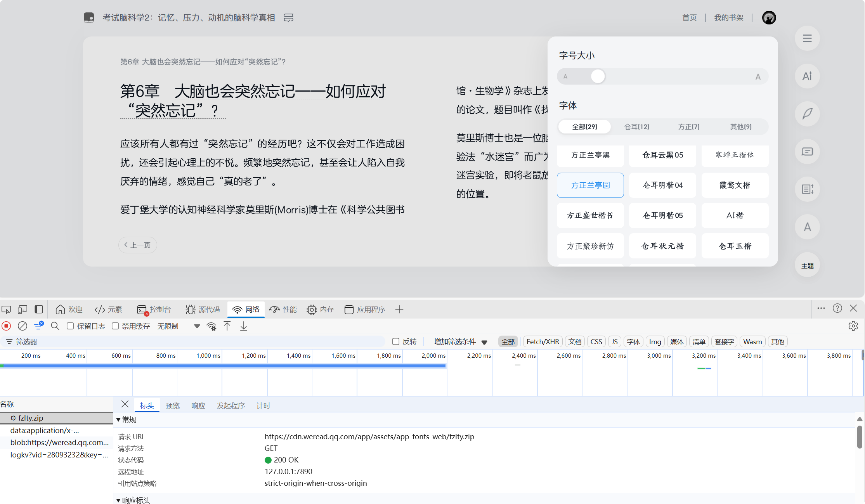Check the 反转 filter checkbox

click(x=396, y=341)
